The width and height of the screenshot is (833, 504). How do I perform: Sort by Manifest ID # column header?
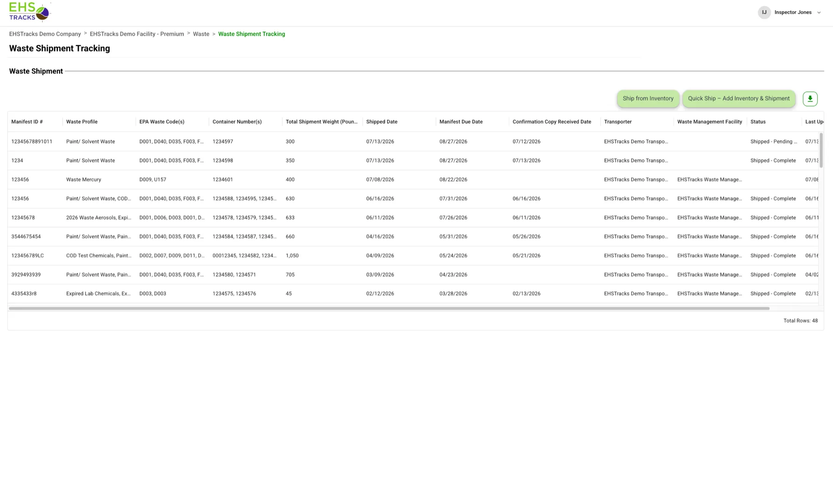(35, 122)
